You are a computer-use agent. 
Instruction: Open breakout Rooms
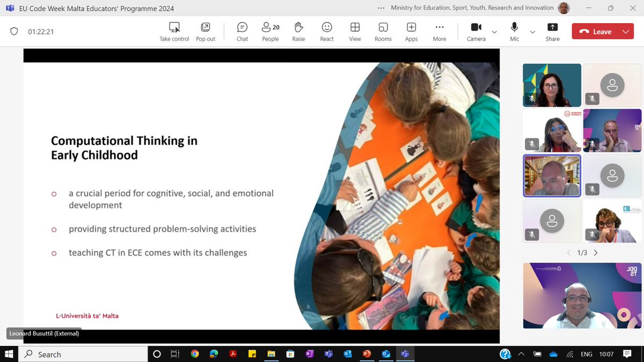[x=383, y=31]
